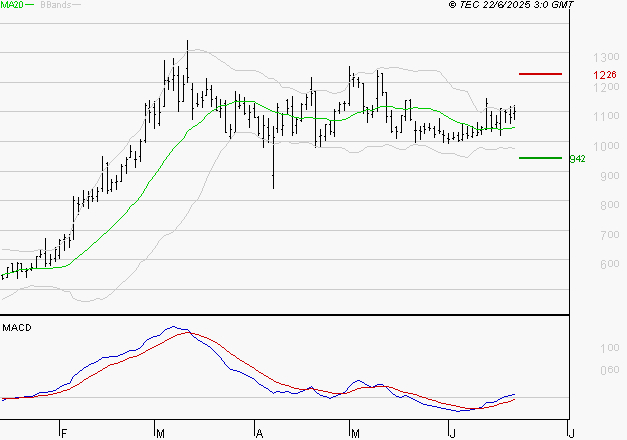Viewport: 627px width, 440px height.
Task: Click the 900 price axis label
Action: (x=610, y=176)
